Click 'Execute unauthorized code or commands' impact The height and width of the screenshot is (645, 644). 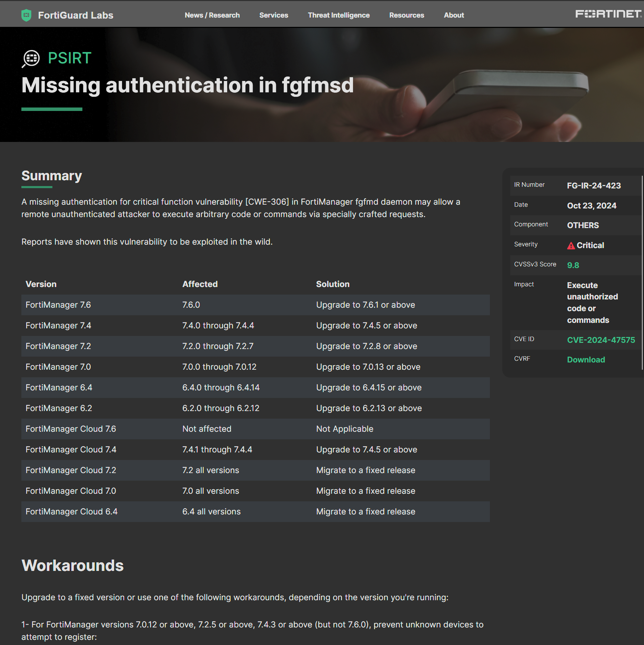[592, 303]
